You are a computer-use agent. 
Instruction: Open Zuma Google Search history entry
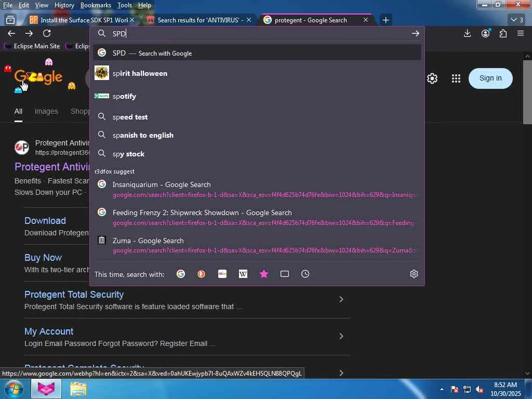(257, 245)
